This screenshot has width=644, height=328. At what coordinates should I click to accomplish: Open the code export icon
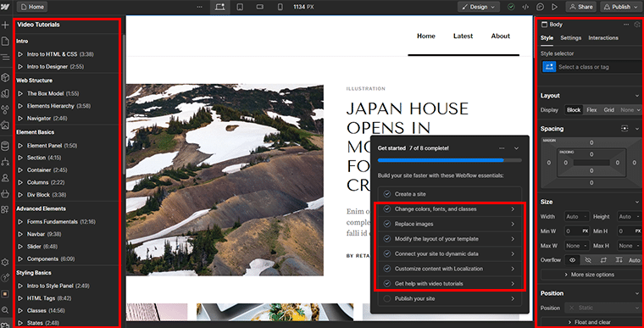point(525,7)
